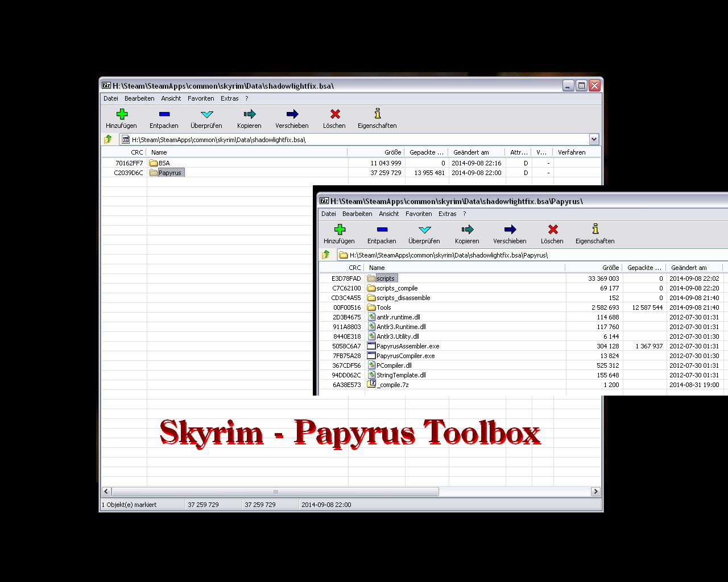728x582 pixels.
Task: Click Hinzufügen in the back shadowlightfix.bsa window
Action: (121, 119)
